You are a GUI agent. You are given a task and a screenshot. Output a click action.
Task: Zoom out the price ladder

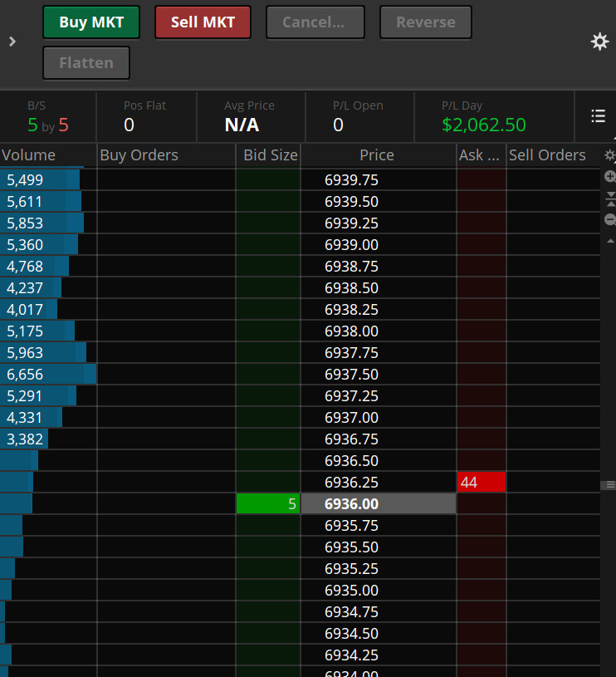[x=610, y=220]
